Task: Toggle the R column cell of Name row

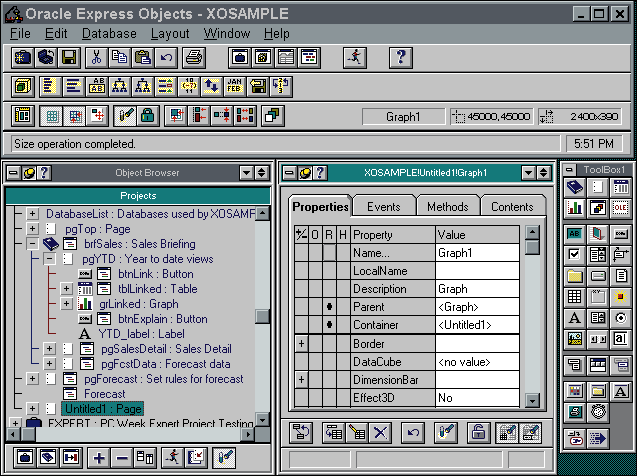Action: pyautogui.click(x=329, y=253)
